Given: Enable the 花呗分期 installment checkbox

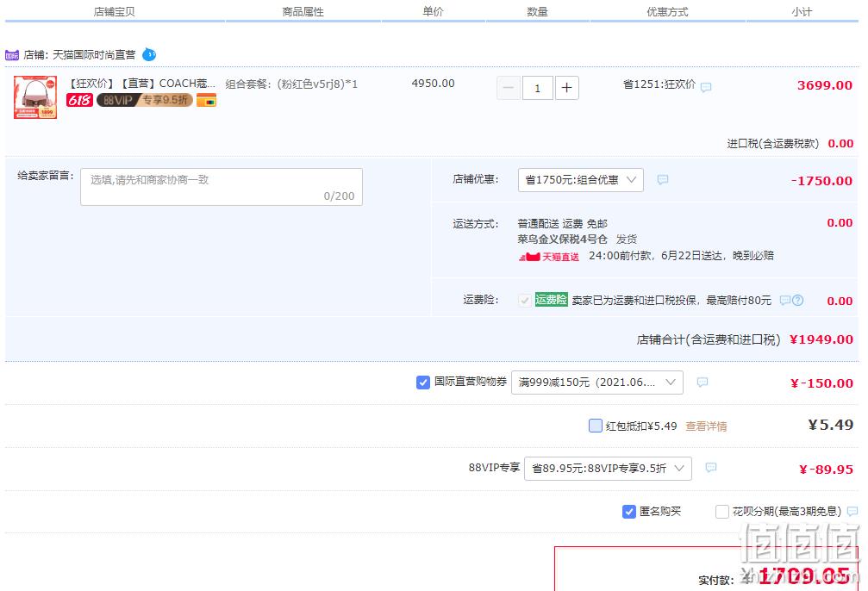Looking at the screenshot, I should 721,512.
